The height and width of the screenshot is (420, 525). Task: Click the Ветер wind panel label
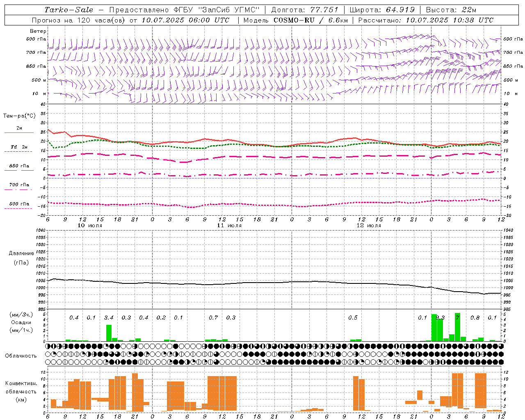click(x=38, y=31)
